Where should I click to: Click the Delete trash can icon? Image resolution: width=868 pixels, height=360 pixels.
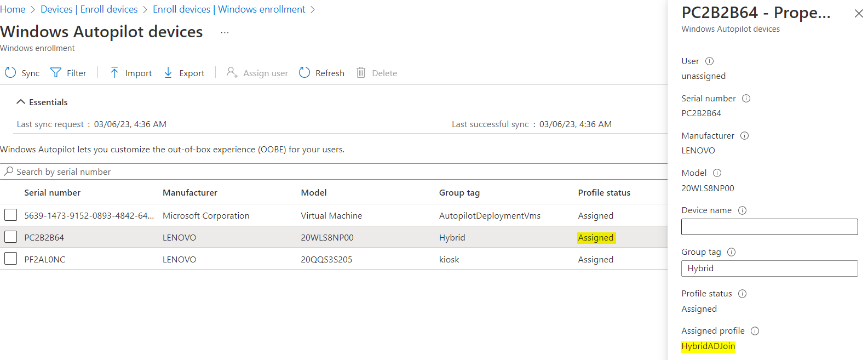361,72
